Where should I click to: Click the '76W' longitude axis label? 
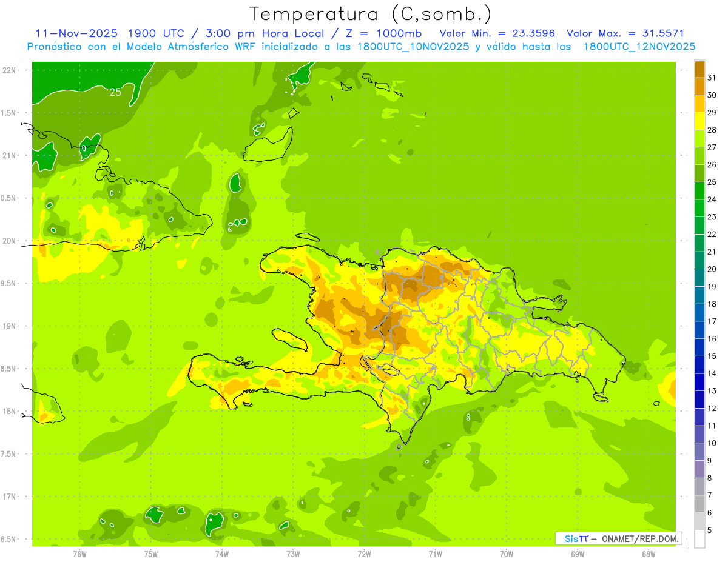pyautogui.click(x=80, y=554)
